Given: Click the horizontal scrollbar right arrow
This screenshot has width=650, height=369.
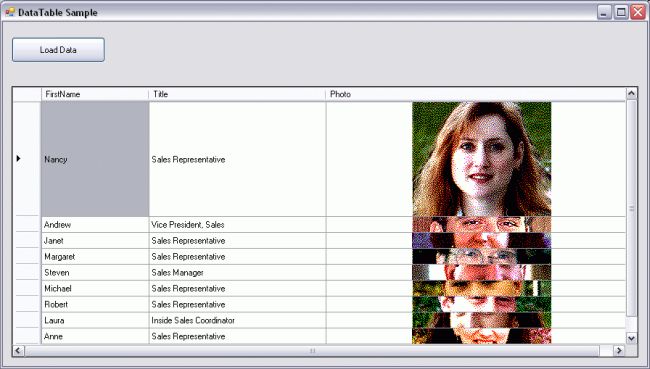Looking at the screenshot, I should coord(618,351).
